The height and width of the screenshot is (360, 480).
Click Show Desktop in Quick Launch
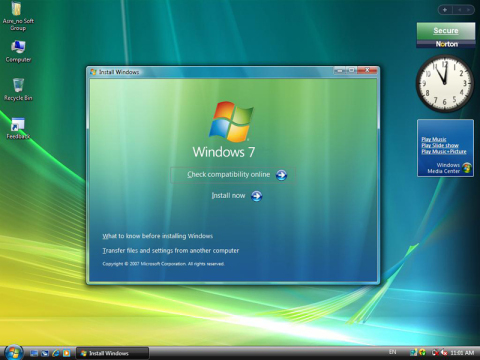[x=34, y=353]
